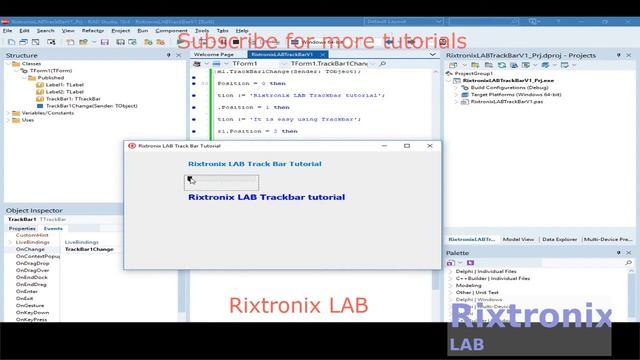Click the purple component icon in Palette toolbar
This screenshot has width=640, height=360.
(471, 263)
